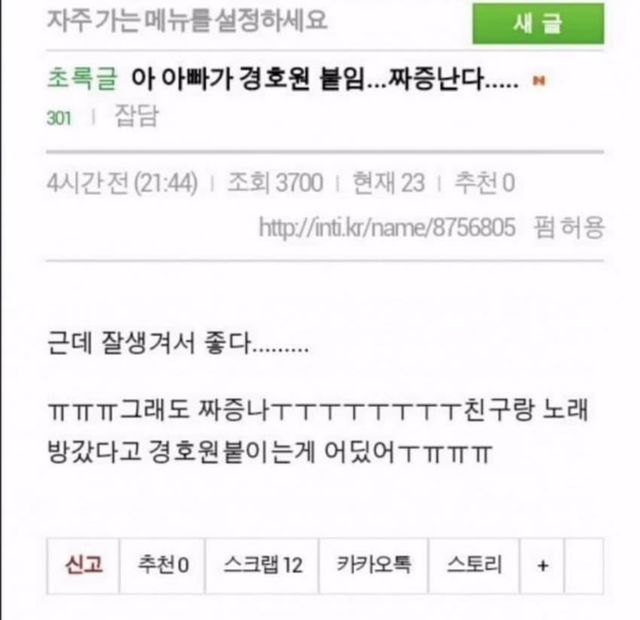Share the post to 카카오톡

tap(373, 565)
